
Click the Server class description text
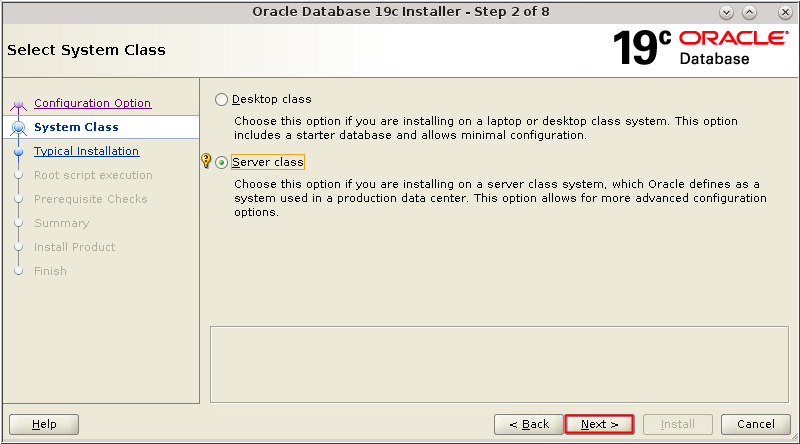500,198
